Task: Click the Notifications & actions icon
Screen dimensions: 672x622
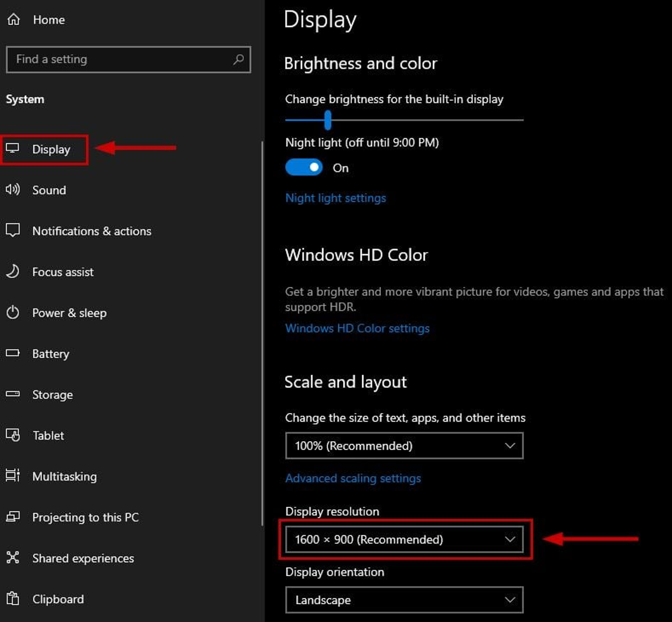Action: coord(13,230)
